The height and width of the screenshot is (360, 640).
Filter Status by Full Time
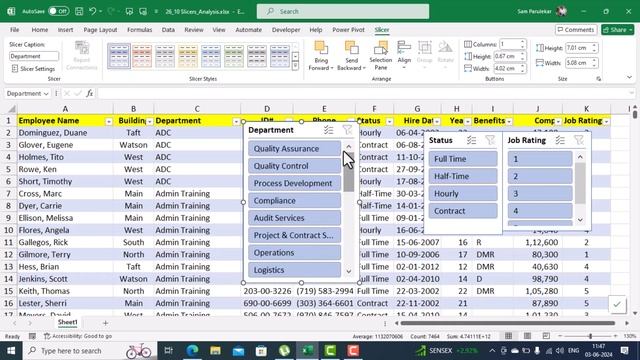[x=463, y=159]
